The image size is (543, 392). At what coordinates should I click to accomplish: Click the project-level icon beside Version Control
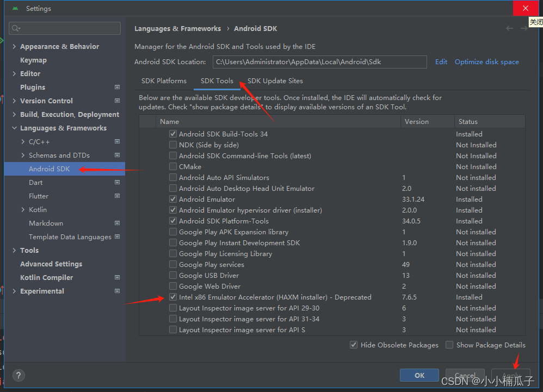pos(117,101)
